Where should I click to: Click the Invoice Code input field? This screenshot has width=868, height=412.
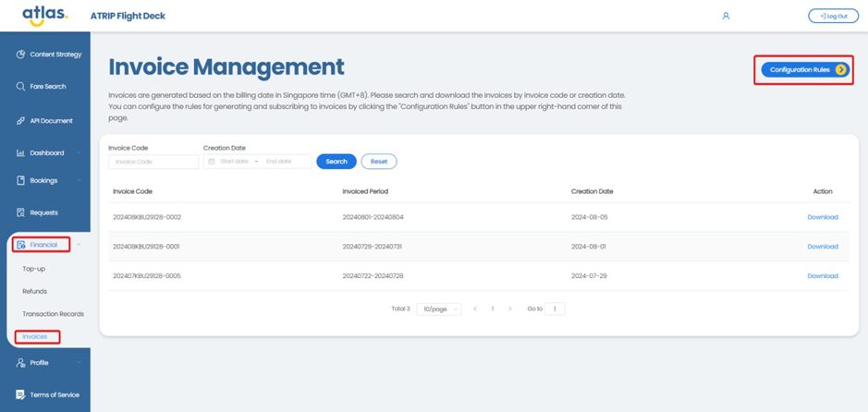point(153,162)
